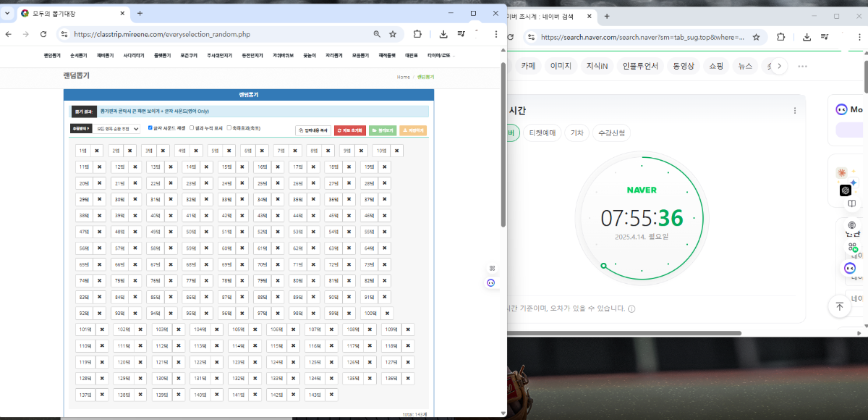Open the Extensions puzzle icon in the Naver window
This screenshot has height=420, width=868.
click(781, 38)
